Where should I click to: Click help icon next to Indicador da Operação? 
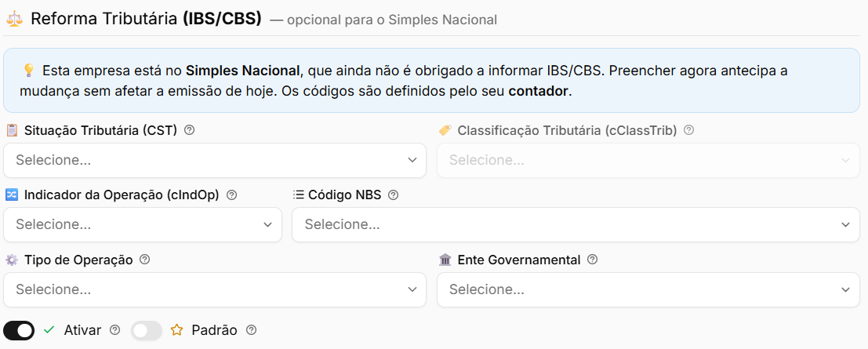[x=232, y=195]
